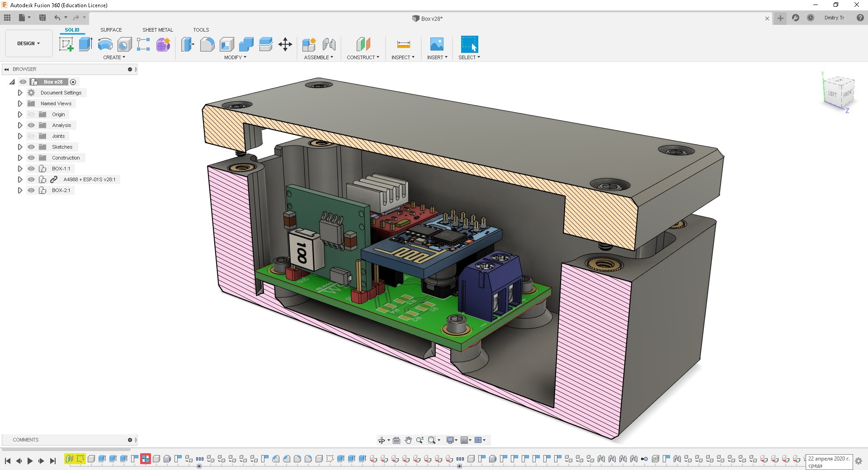Open the Display Settings dropdown
Viewport: 868px width, 470px height.
tap(452, 440)
